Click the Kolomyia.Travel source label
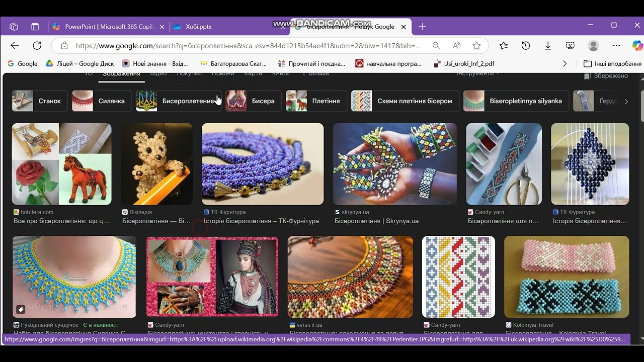Screen dimensions: 644x362 (x=533, y=325)
